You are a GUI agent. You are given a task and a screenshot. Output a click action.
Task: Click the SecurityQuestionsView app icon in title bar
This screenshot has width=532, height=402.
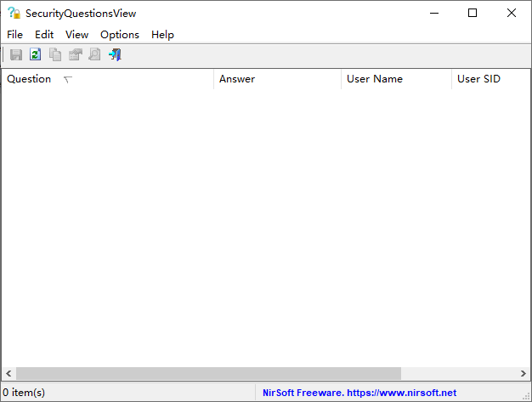coord(14,13)
